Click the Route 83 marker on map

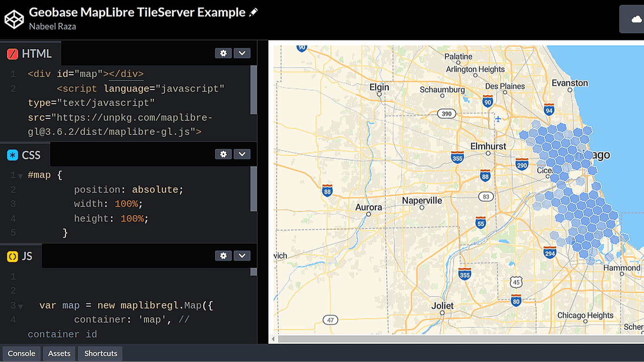[486, 197]
